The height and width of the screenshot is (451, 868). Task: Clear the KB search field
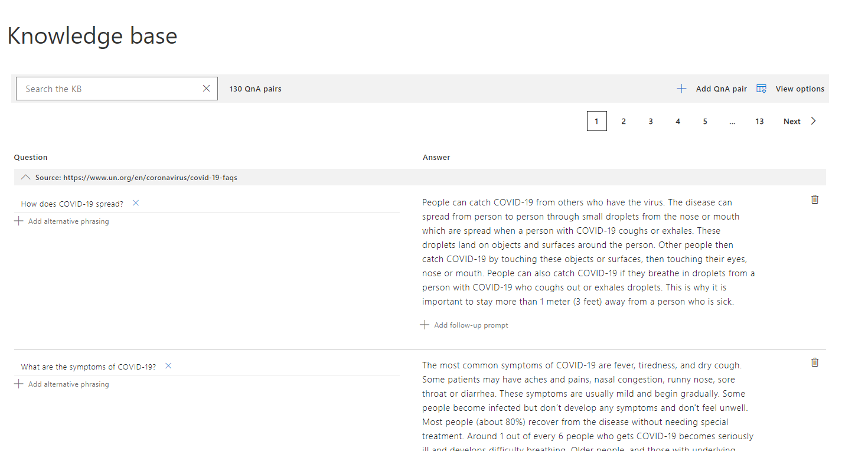206,88
